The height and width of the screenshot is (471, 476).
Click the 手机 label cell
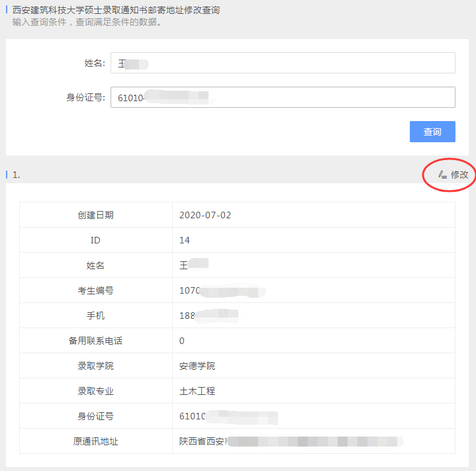[x=96, y=316]
